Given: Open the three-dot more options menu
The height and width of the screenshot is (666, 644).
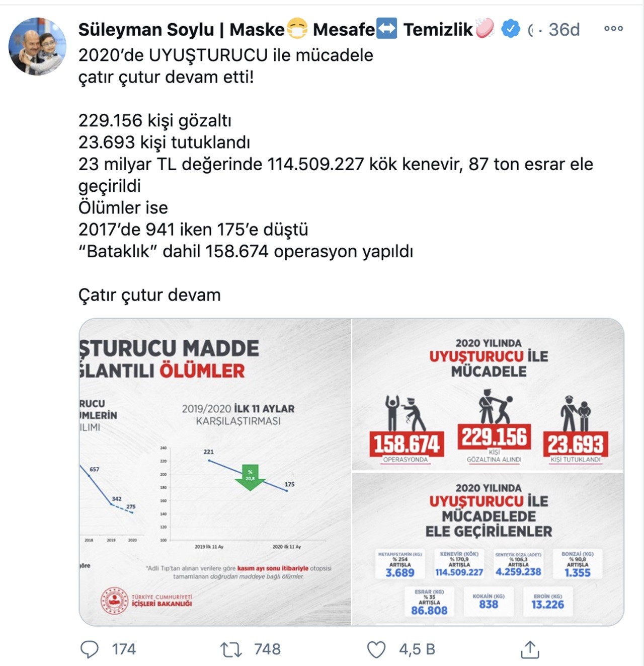Looking at the screenshot, I should [x=613, y=29].
